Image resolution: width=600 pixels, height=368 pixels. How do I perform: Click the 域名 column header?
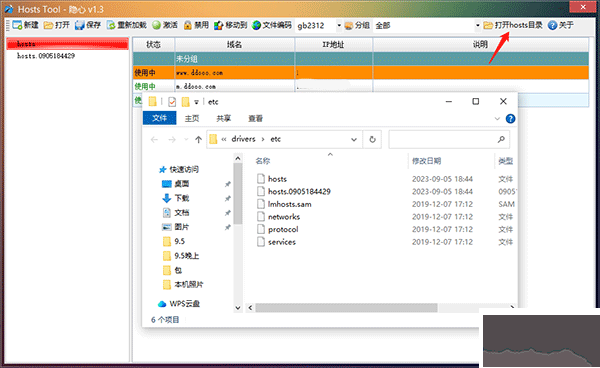pos(235,45)
